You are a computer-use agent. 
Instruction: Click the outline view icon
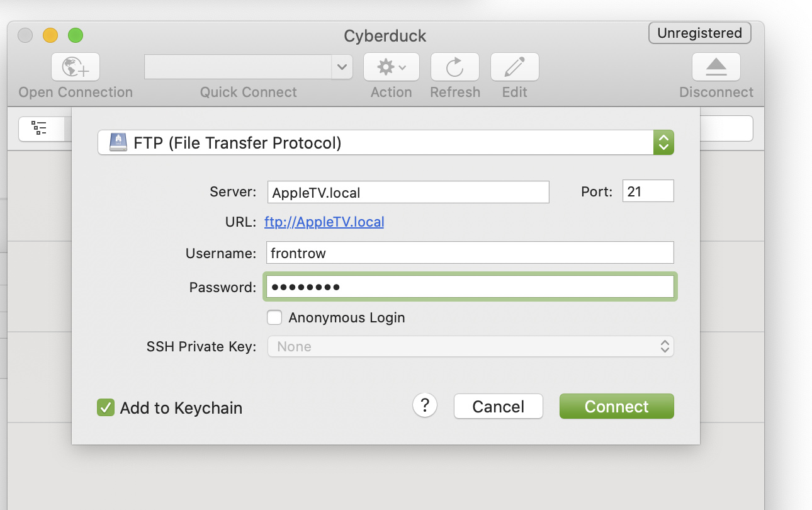[40, 128]
